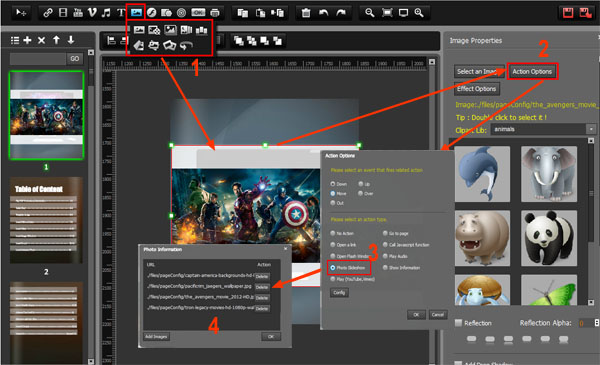Insert a YouTube video from toolbar

point(78,13)
